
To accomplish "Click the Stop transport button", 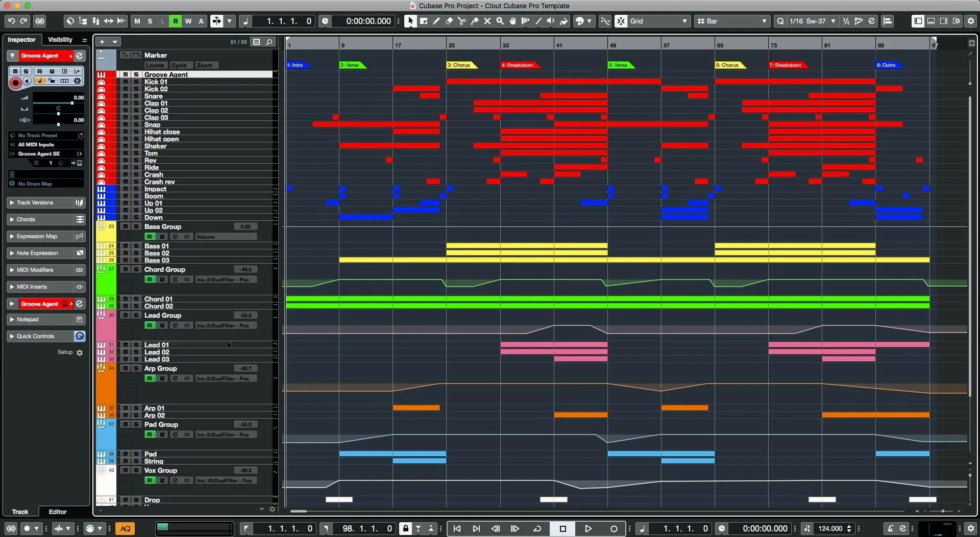I will (x=563, y=528).
